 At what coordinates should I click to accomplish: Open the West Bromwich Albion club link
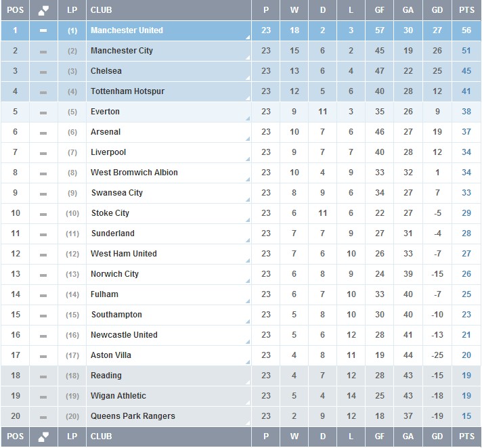134,173
